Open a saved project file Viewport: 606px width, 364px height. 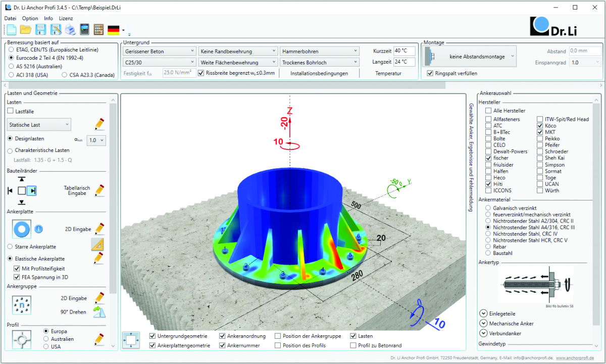[x=25, y=29]
